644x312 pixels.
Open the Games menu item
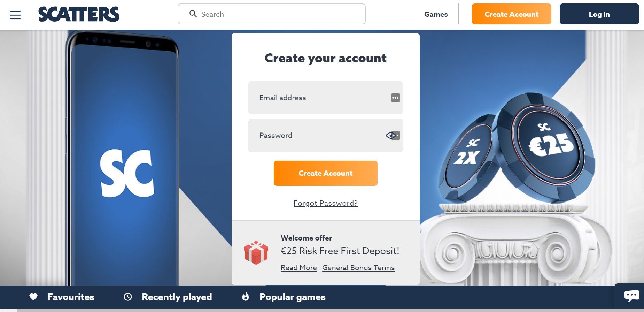436,14
